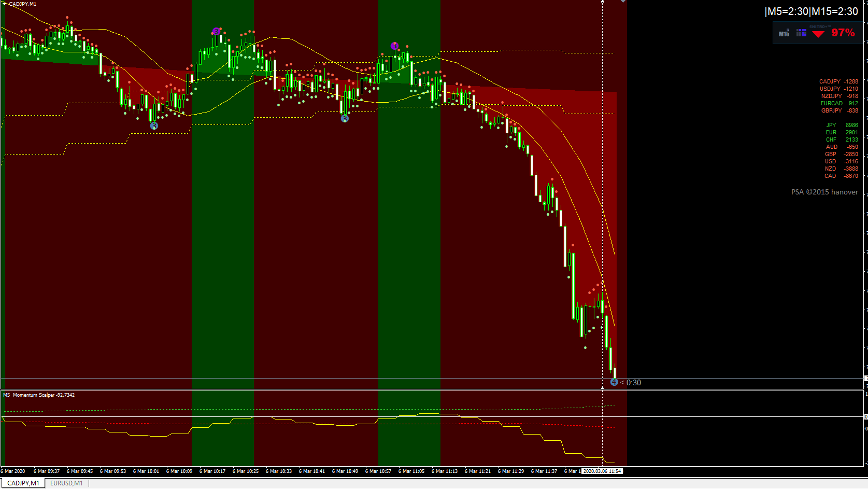868x489 pixels.
Task: Click the blue circle marker numbered 4
Action: [x=614, y=382]
